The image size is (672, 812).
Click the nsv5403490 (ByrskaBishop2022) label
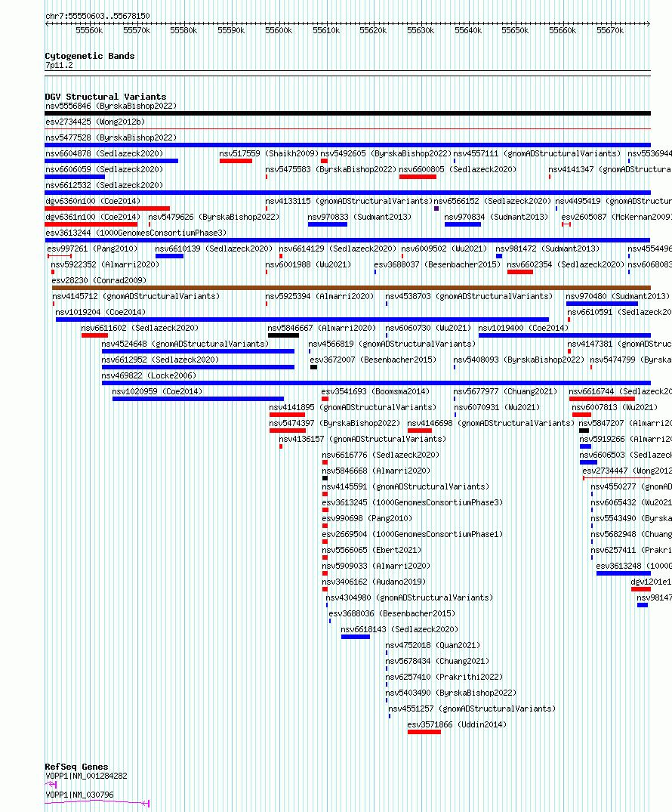(451, 693)
